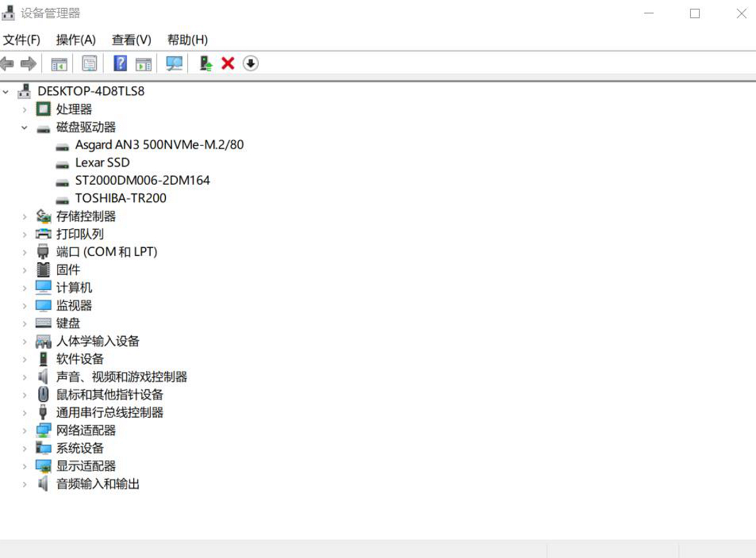Expand the 处理器 category arrow
The width and height of the screenshot is (756, 558).
tap(24, 110)
